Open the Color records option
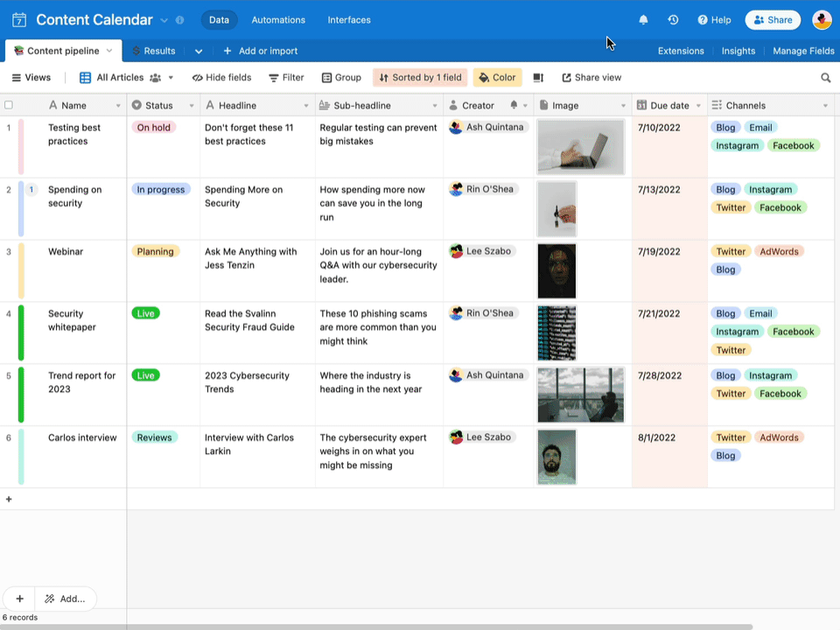 coord(497,78)
